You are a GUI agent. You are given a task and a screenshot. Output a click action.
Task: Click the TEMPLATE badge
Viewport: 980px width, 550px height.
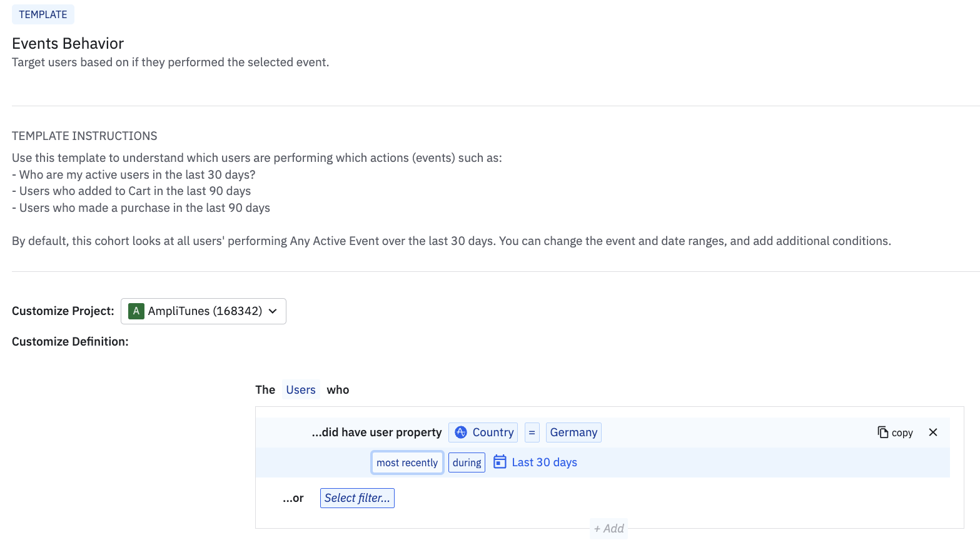pos(43,14)
